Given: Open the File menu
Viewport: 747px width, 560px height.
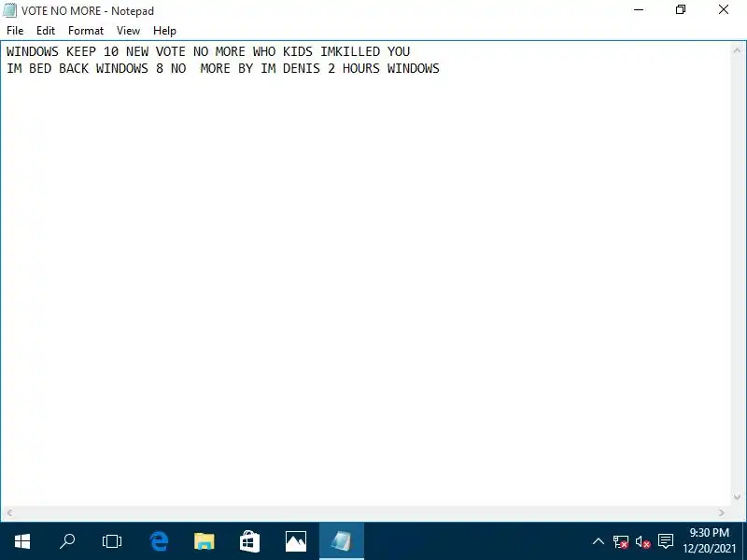Looking at the screenshot, I should tap(15, 31).
